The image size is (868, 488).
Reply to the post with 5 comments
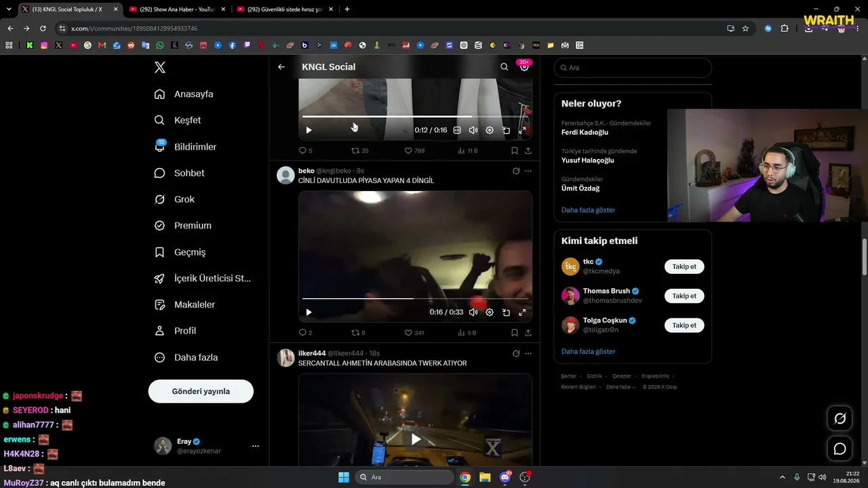(x=305, y=150)
